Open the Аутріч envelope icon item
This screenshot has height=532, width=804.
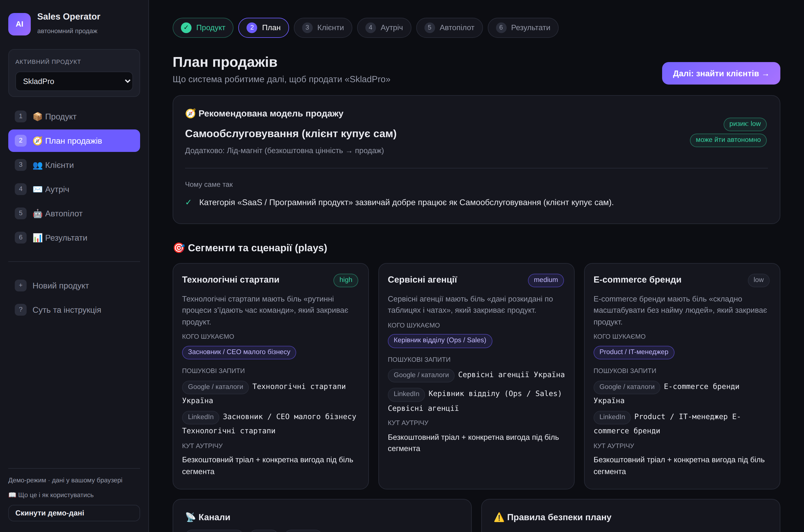click(74, 189)
